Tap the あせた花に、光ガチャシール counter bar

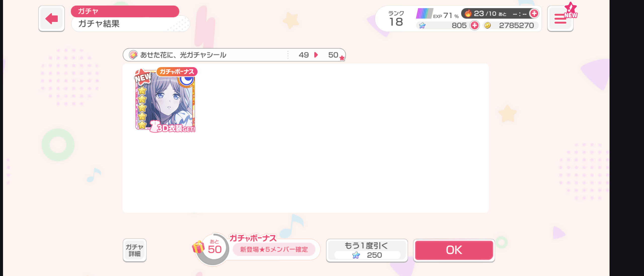tap(234, 55)
